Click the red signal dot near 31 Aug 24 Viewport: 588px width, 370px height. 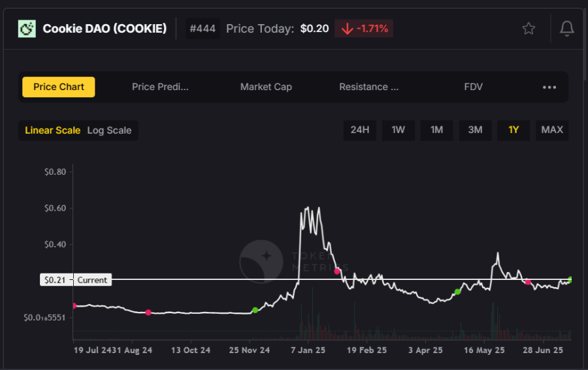pos(148,313)
